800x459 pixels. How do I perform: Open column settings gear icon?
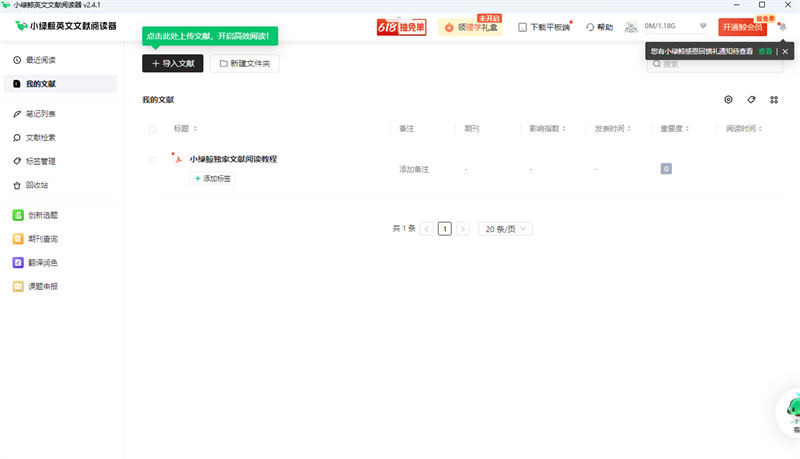[728, 99]
